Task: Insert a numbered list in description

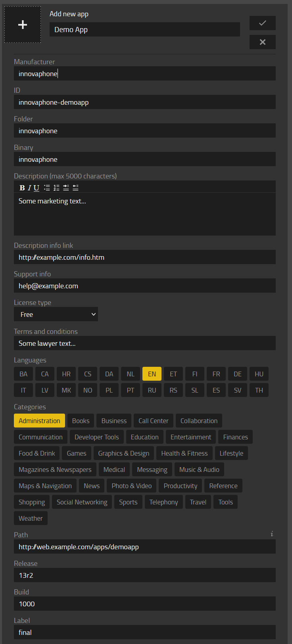Action: click(x=56, y=188)
